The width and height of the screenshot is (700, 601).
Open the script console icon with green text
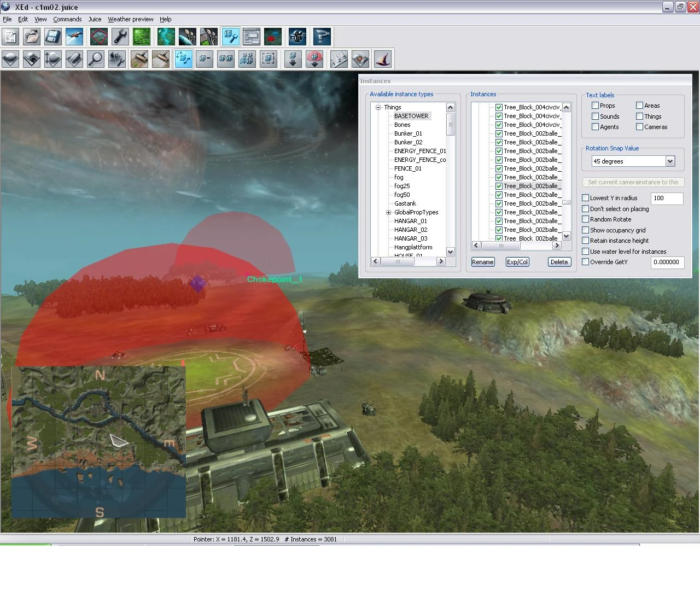point(142,37)
